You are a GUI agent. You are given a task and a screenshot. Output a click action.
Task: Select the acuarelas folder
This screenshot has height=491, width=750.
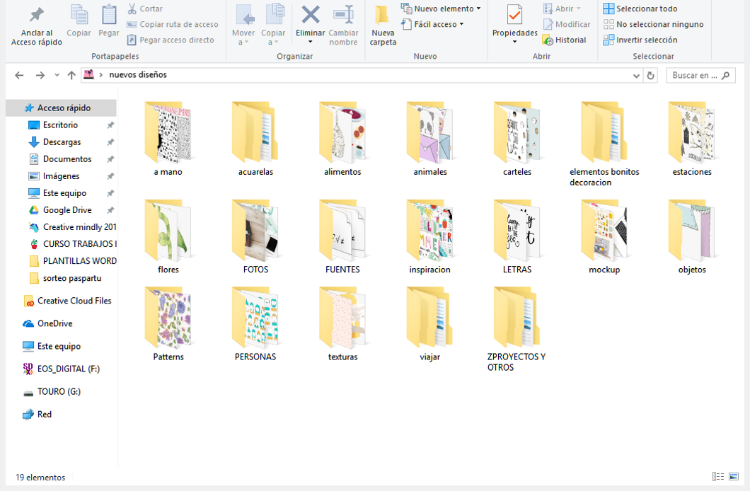point(255,138)
